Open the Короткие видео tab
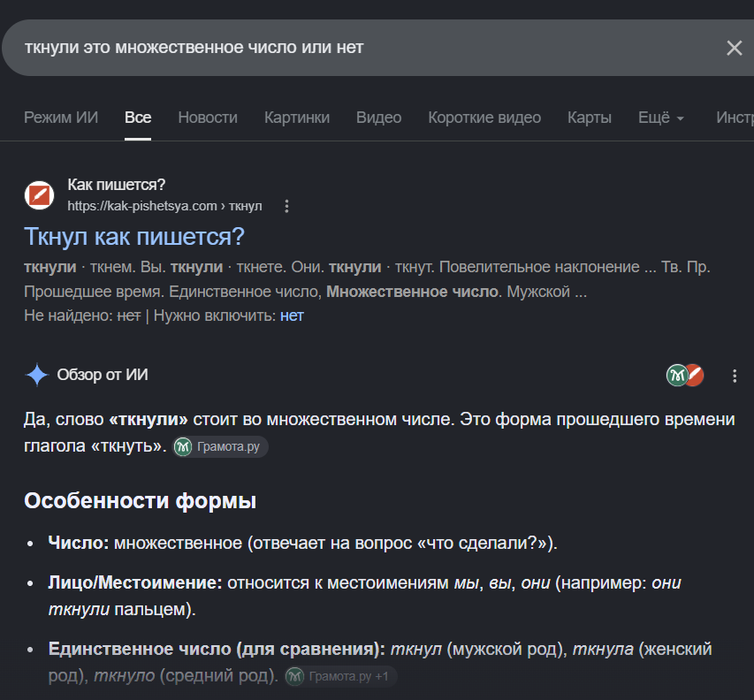Image resolution: width=754 pixels, height=700 pixels. pyautogui.click(x=484, y=118)
